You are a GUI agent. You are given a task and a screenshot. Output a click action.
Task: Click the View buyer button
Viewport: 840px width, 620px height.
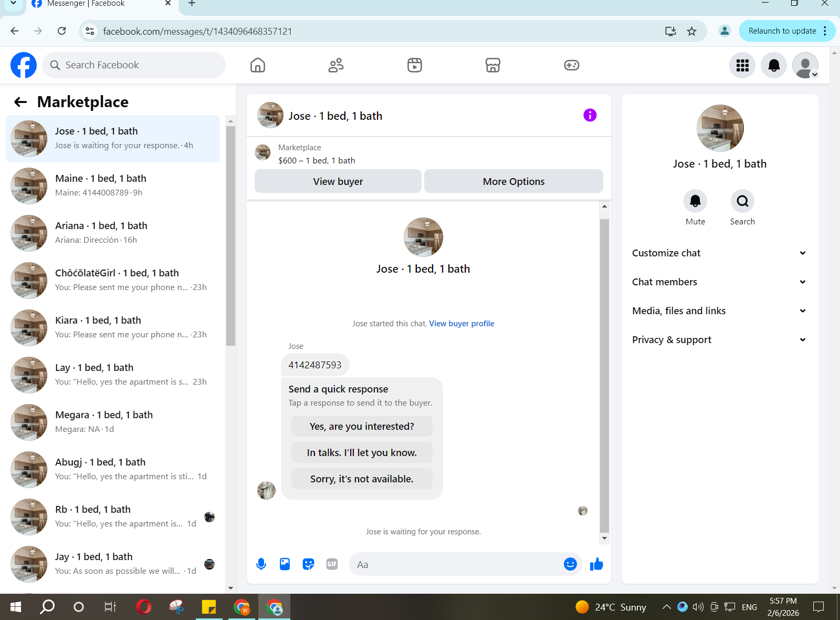pos(338,181)
